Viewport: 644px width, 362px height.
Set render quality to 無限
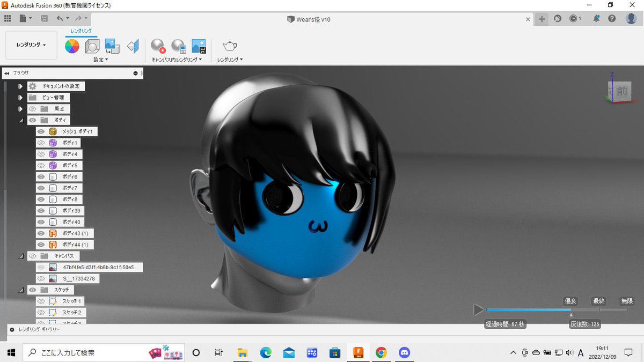627,301
